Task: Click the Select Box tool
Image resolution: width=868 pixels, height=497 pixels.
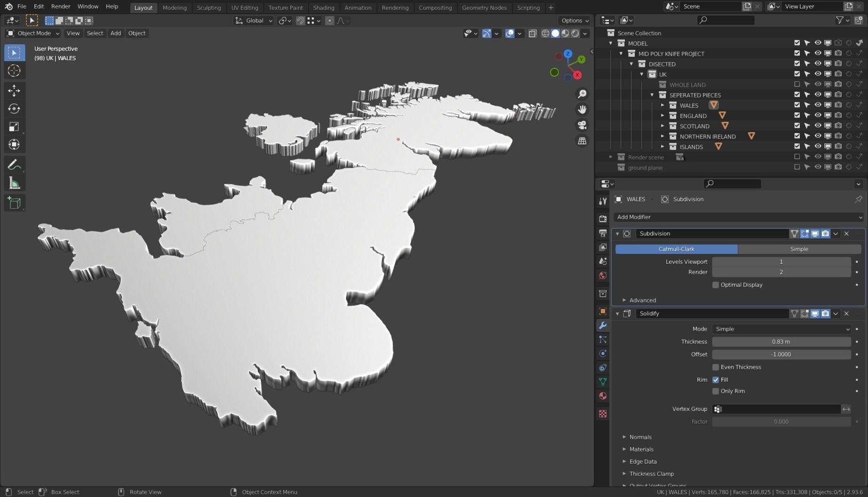Action: (14, 53)
